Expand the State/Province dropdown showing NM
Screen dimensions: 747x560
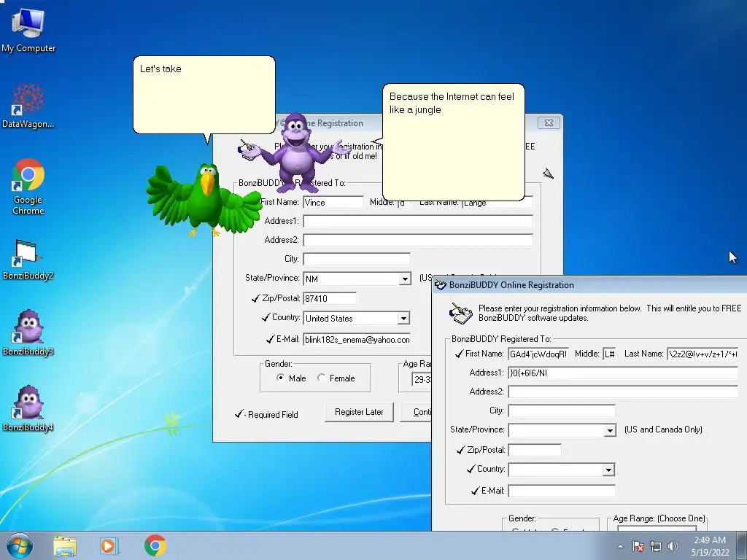(405, 279)
